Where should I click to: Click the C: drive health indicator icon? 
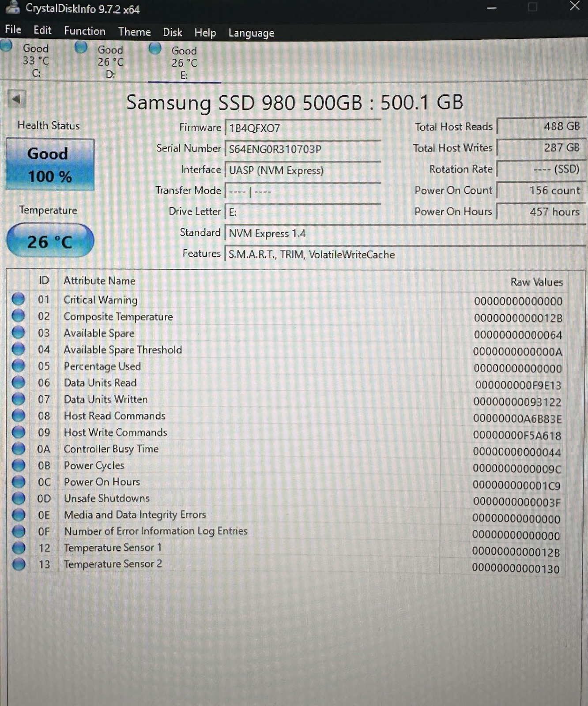[x=6, y=45]
